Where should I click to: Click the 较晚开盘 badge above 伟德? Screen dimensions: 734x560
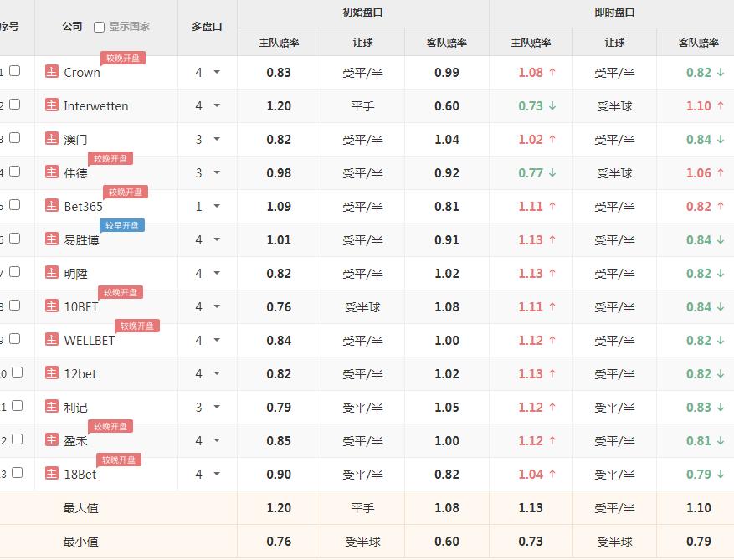pyautogui.click(x=110, y=158)
